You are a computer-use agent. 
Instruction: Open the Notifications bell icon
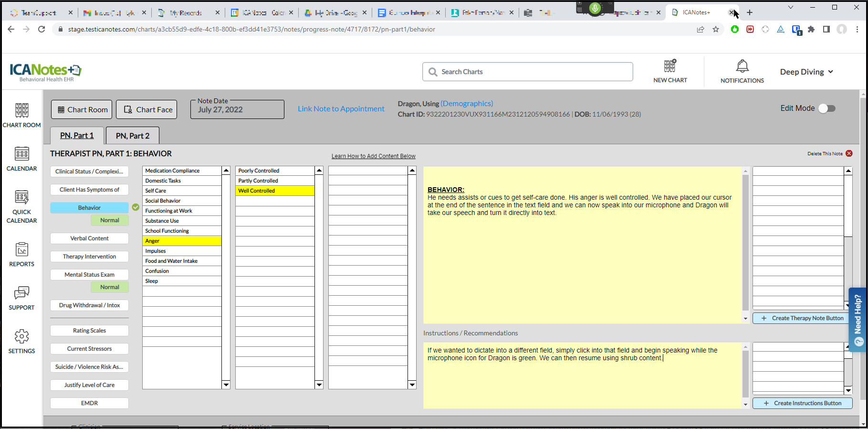[x=742, y=66]
